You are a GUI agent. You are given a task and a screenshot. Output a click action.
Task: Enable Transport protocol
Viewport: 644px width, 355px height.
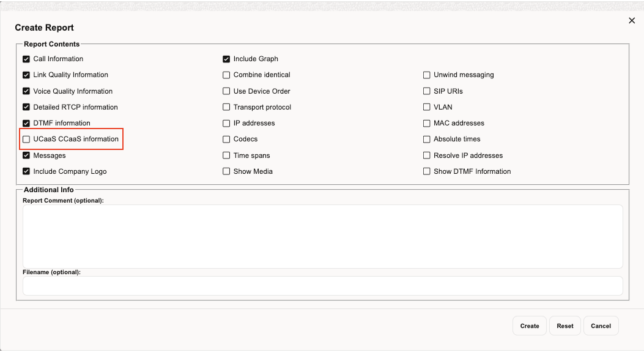[x=226, y=106]
